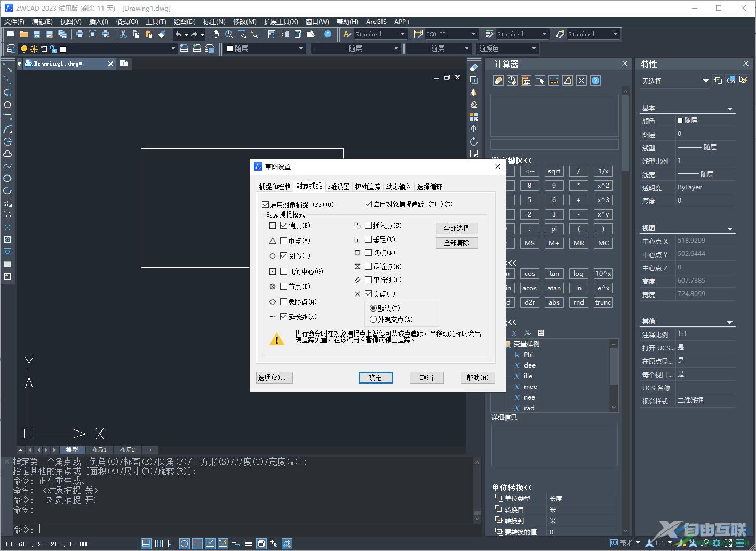Uncheck 圆心(C) center snap
Viewport: 756px width, 551px height.
(x=284, y=255)
